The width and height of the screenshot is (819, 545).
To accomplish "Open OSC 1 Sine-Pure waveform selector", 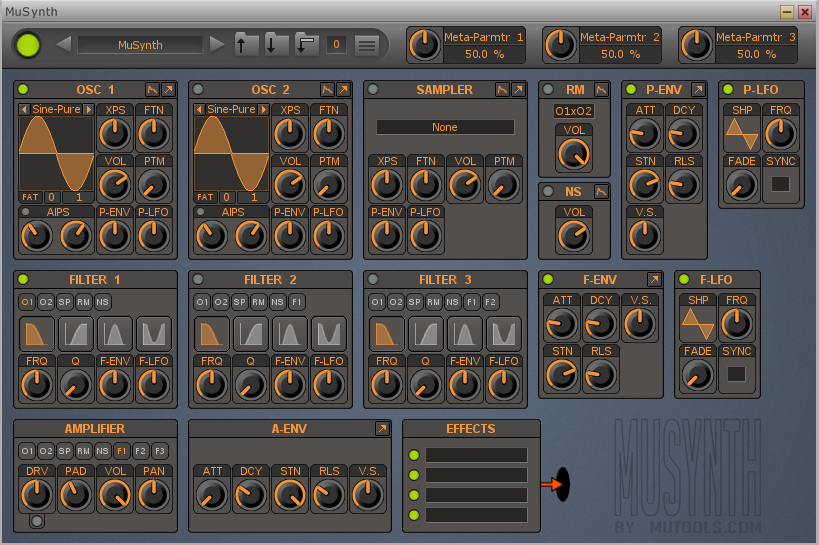I will pos(56,109).
